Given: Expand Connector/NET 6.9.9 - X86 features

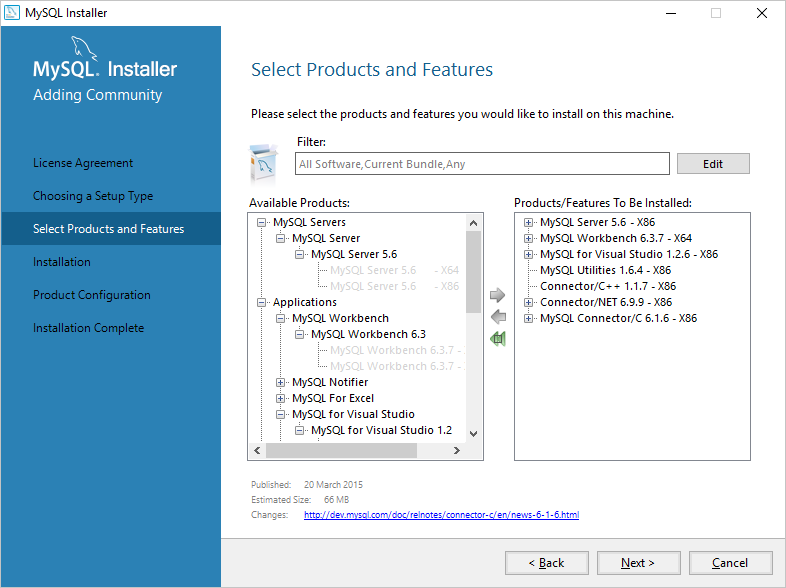Looking at the screenshot, I should tap(528, 302).
